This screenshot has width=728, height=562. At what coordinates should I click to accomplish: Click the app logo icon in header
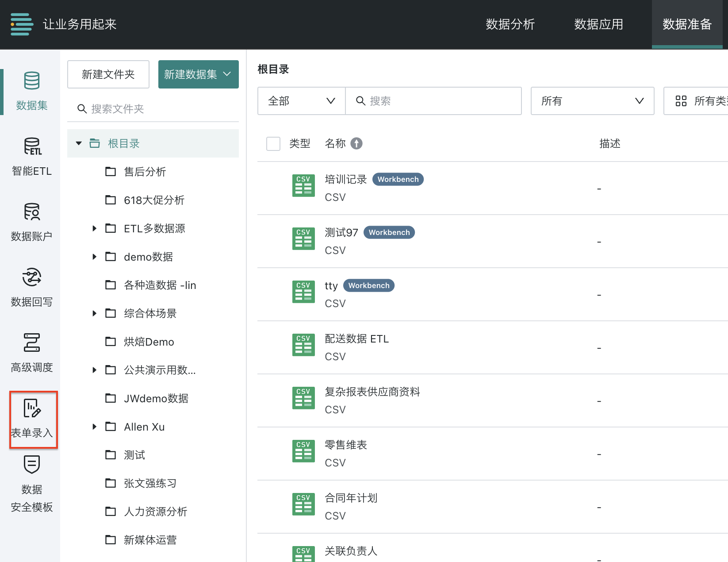pos(22,24)
